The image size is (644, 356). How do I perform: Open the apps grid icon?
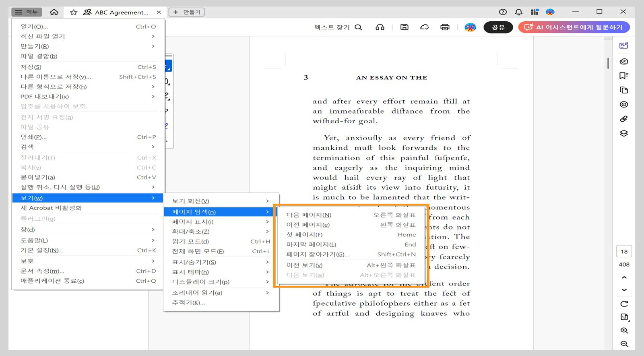click(535, 12)
